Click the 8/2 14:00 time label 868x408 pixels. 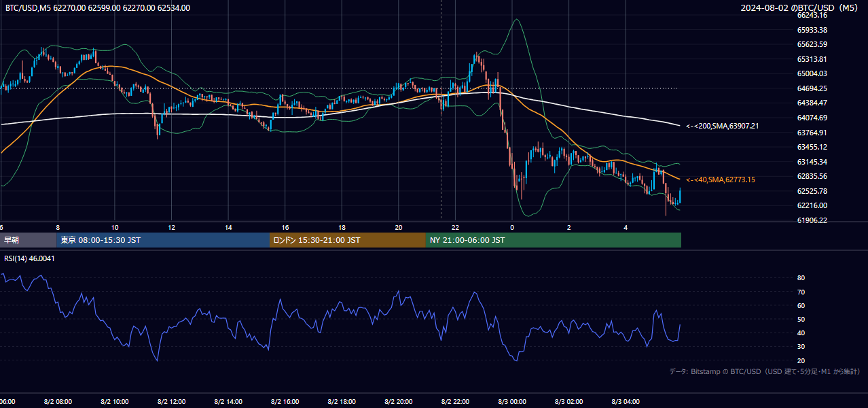click(228, 402)
